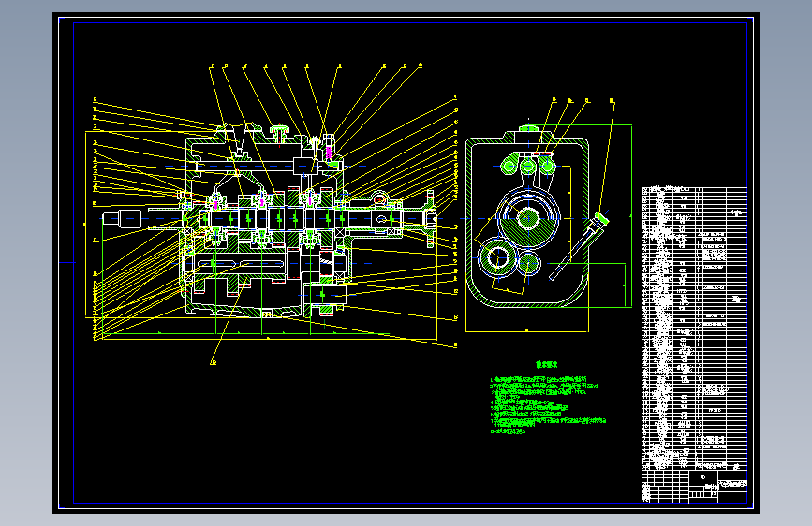Click the middle shift rod circle in side view
Image resolution: width=812 pixels, height=526 pixels.
pyautogui.click(x=527, y=167)
